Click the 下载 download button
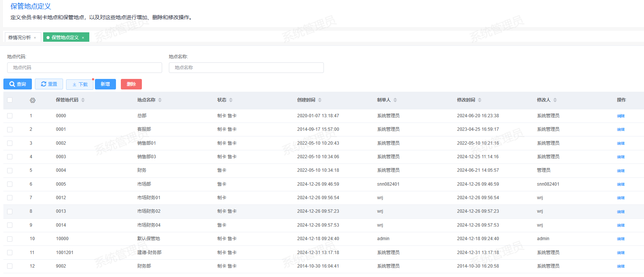644x277 pixels. click(x=80, y=85)
